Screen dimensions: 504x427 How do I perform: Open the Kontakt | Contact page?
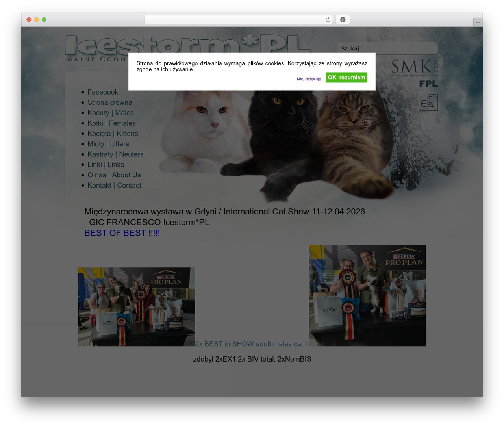pyautogui.click(x=114, y=186)
